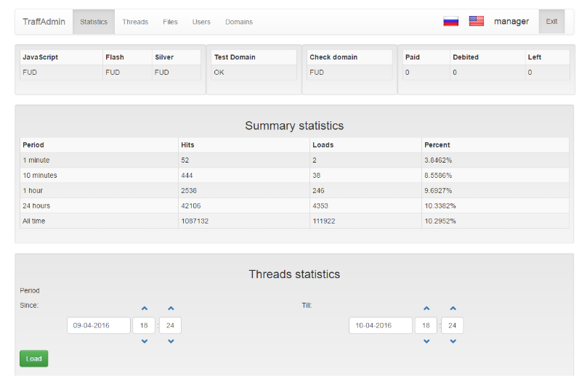Decrease the Till minute with down arrow
This screenshot has width=587, height=392.
pos(453,341)
